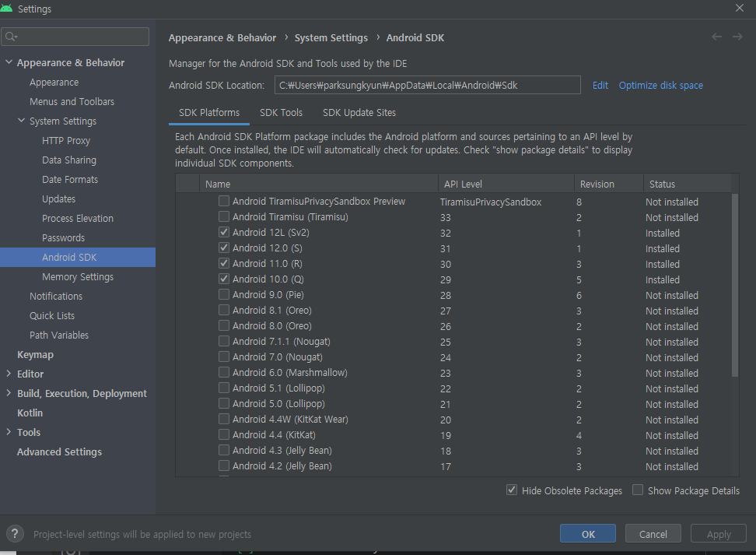The width and height of the screenshot is (756, 555).
Task: Uncheck Android 12.0 (S) checkbox
Action: point(224,248)
